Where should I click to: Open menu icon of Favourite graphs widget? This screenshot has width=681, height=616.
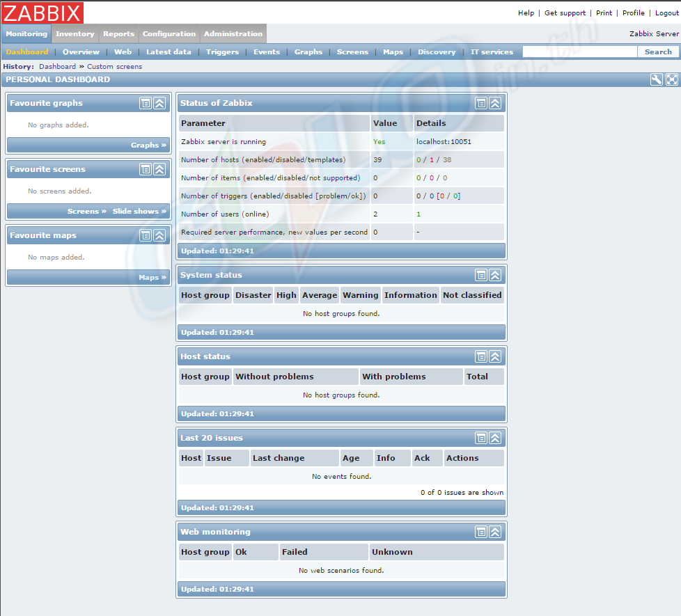coord(146,103)
